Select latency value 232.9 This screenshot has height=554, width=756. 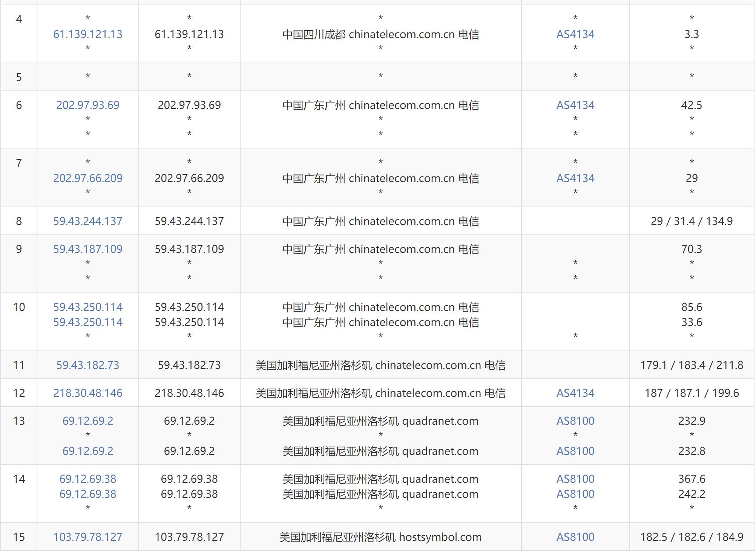coord(692,421)
